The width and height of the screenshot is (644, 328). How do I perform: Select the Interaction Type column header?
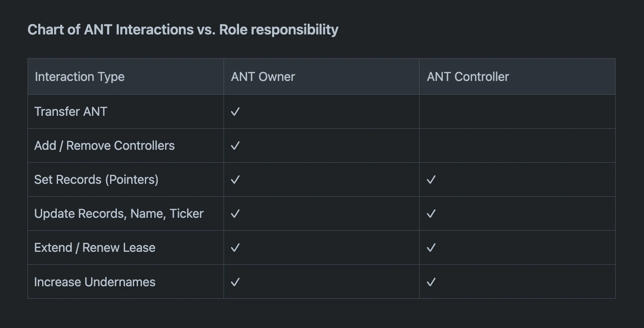80,77
